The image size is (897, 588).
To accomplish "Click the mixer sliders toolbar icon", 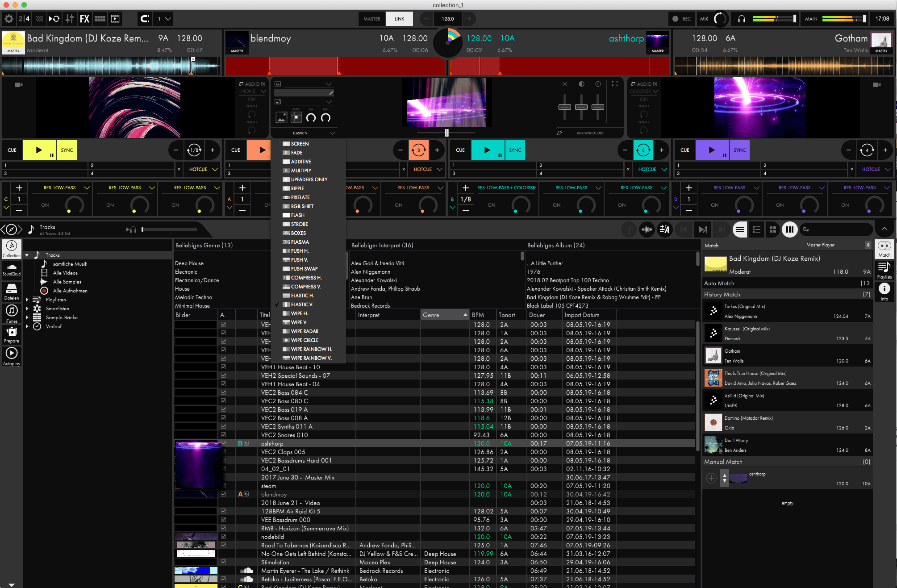I will [x=69, y=19].
